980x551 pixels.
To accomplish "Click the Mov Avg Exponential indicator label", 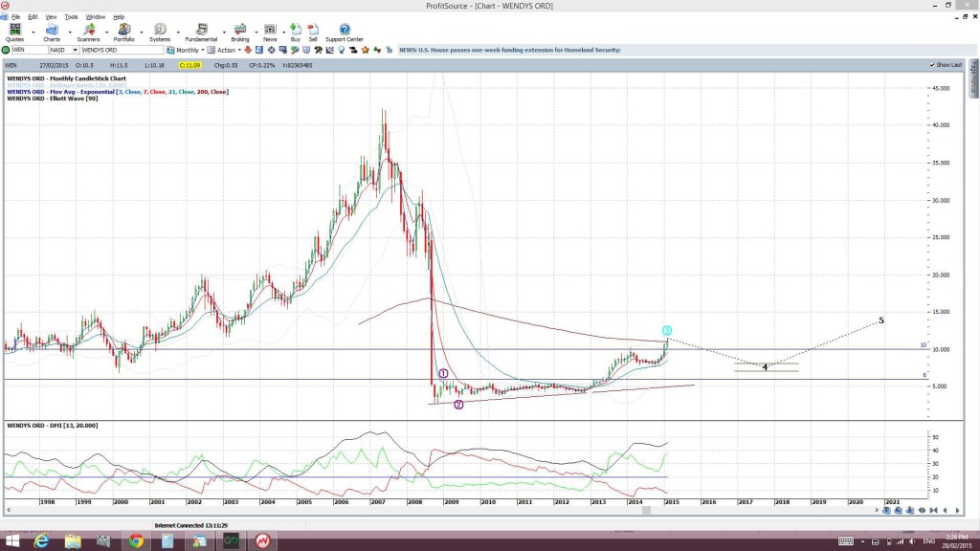I will [x=118, y=92].
